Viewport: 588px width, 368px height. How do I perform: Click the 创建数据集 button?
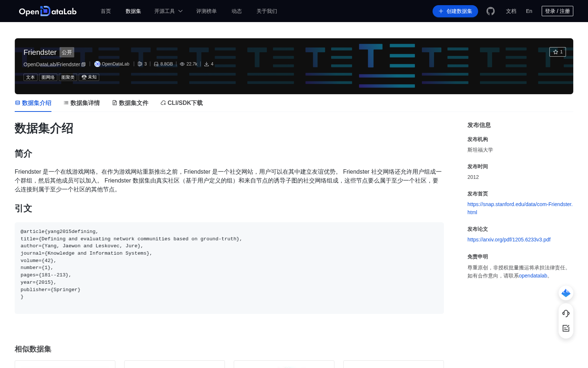click(455, 11)
